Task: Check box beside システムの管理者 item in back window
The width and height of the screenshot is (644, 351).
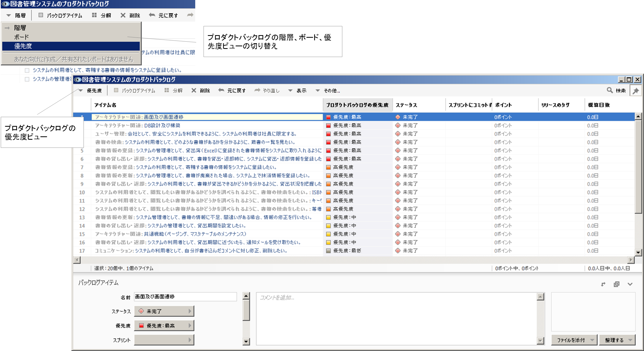Action: [27, 79]
